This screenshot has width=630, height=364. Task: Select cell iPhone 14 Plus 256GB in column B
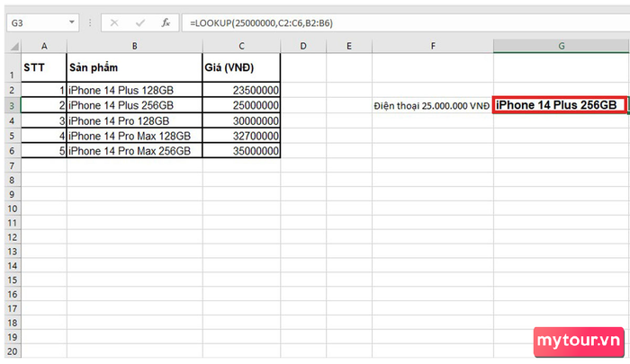click(135, 105)
